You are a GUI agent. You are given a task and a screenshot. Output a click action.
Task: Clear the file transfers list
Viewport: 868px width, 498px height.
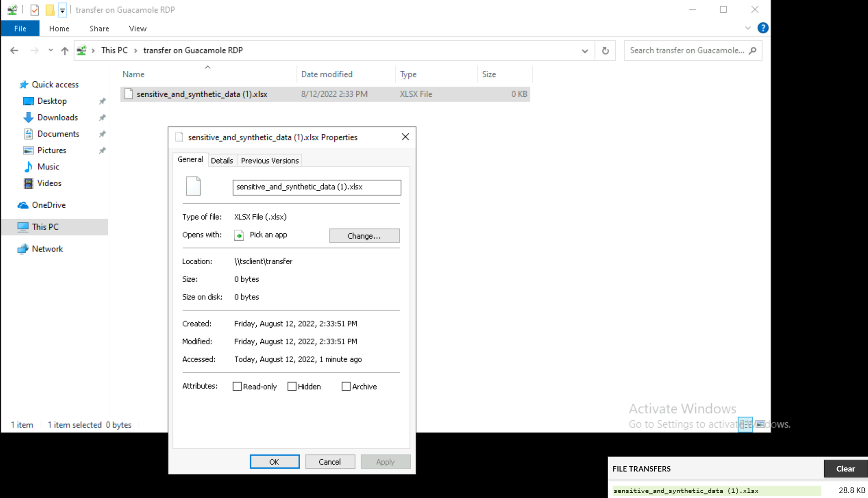(846, 469)
